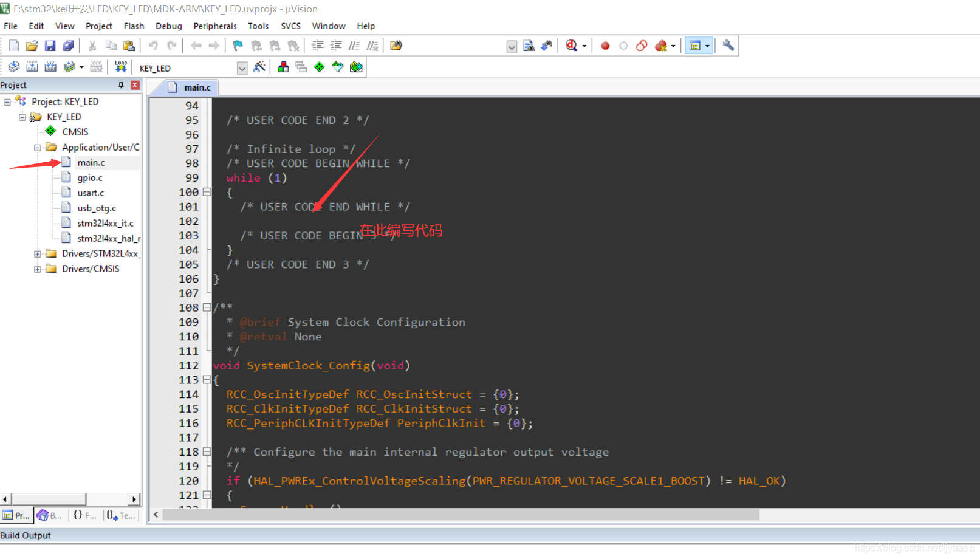Open the Peripherals menu
980x559 pixels.
(215, 26)
